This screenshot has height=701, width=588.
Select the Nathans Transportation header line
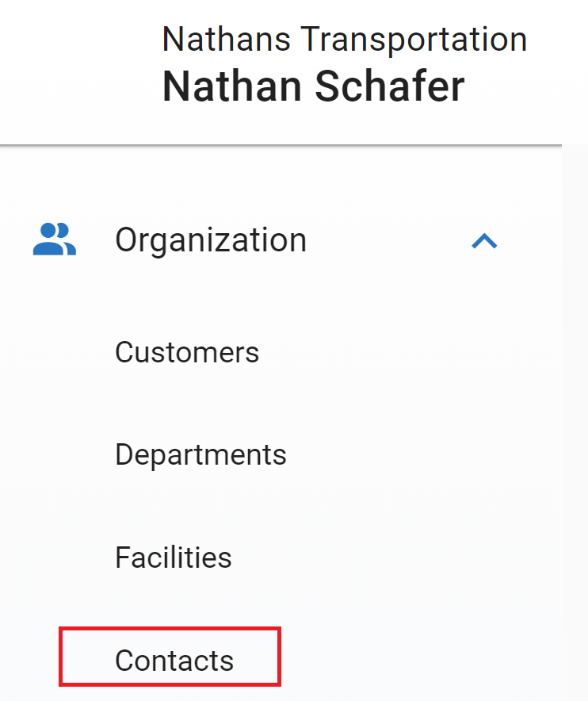[x=345, y=39]
